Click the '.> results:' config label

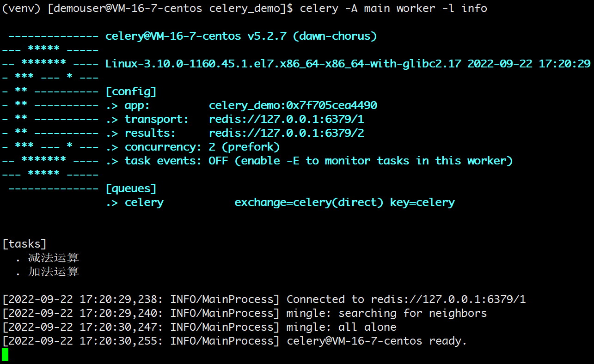point(141,133)
